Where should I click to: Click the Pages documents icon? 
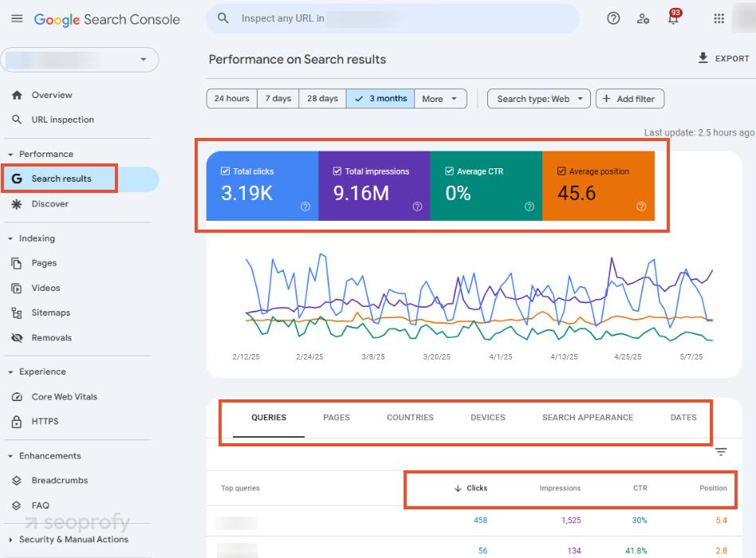(x=17, y=263)
